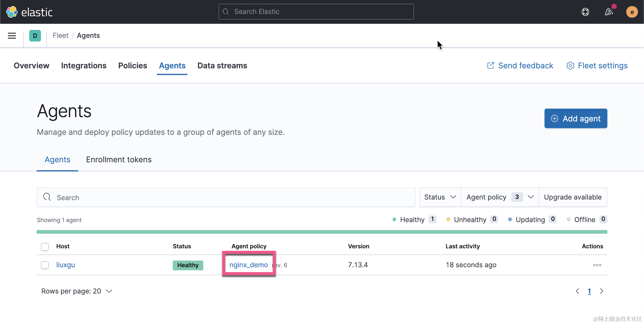Screen dimensions: 644x324
Task: Click the Fleet breadcrumb link
Action: (x=60, y=36)
